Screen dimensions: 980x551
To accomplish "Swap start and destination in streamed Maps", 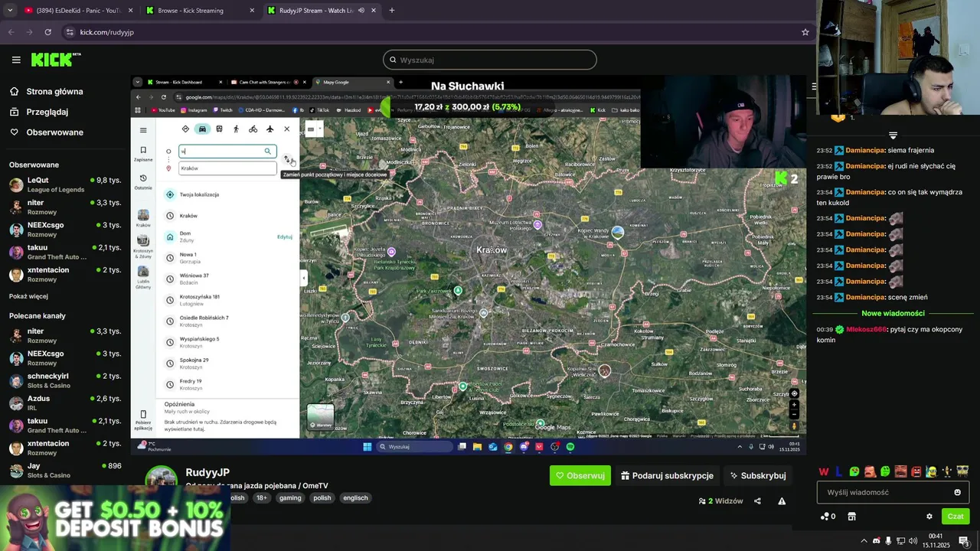I will pyautogui.click(x=287, y=159).
